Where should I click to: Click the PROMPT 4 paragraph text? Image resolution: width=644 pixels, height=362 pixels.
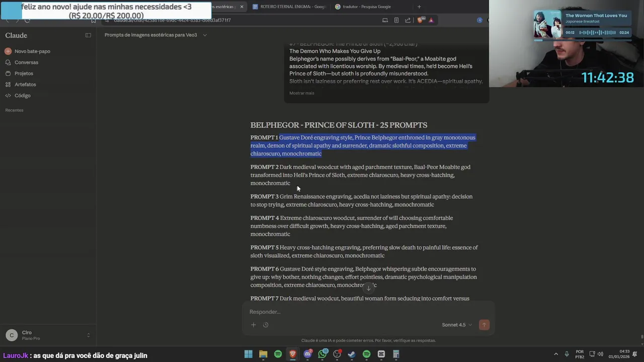coord(352,226)
